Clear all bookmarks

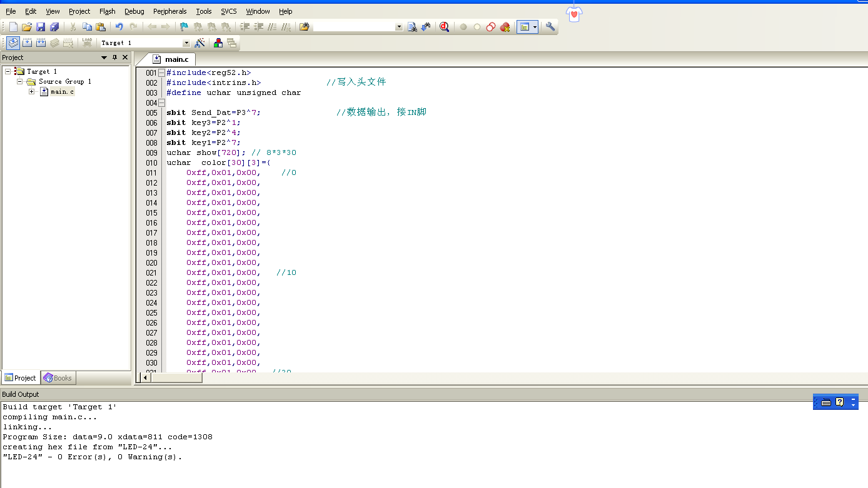coord(226,27)
